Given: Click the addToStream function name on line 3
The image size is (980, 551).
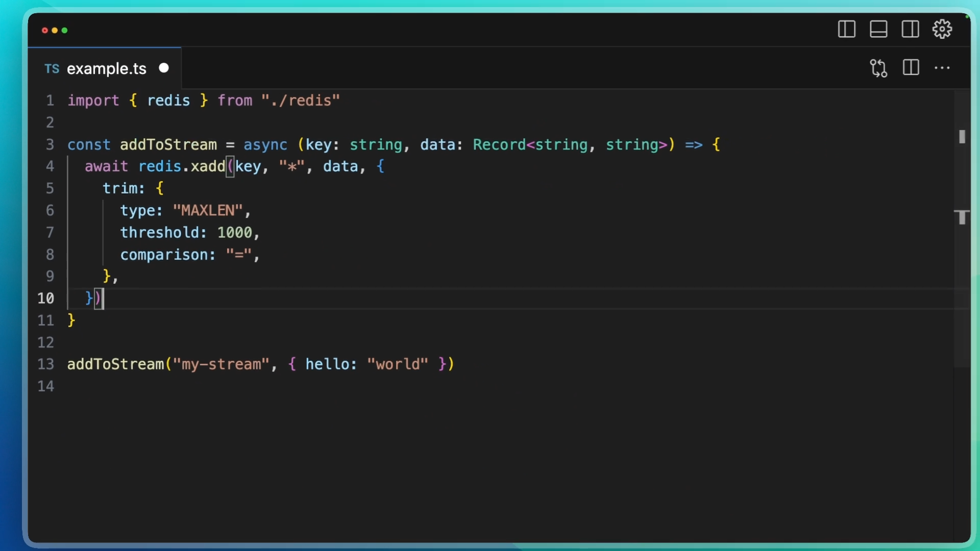Looking at the screenshot, I should click(x=168, y=145).
